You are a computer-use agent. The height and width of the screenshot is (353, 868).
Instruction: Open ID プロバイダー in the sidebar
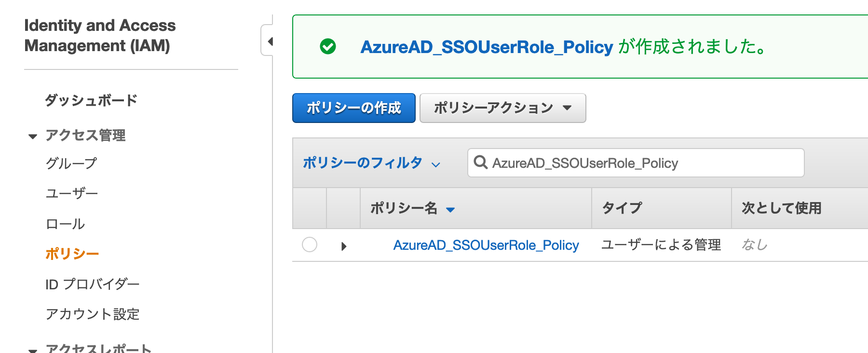point(93,284)
